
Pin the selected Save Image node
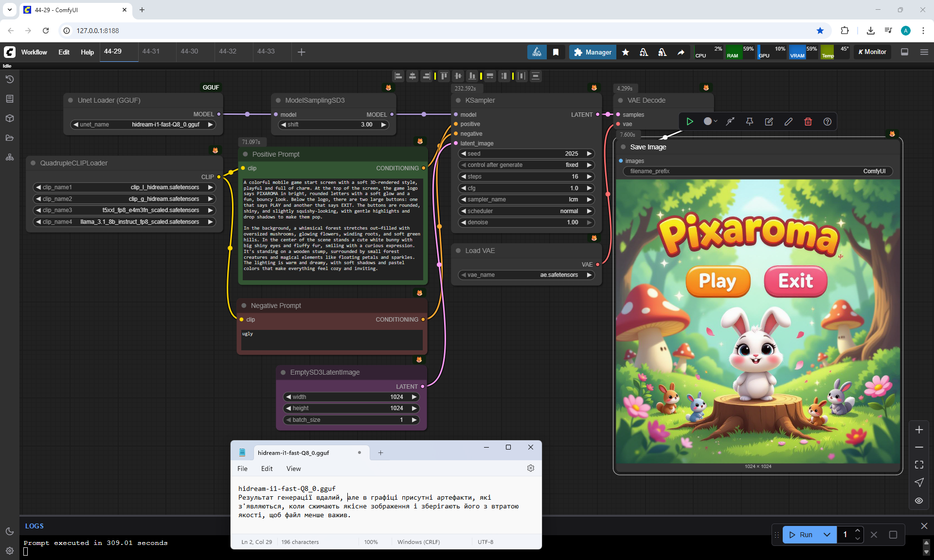[x=750, y=122]
